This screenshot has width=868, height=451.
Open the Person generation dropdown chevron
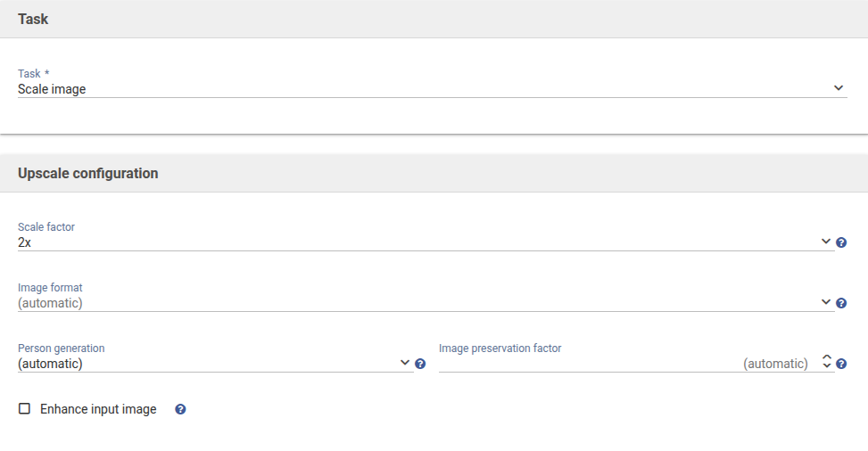point(406,363)
